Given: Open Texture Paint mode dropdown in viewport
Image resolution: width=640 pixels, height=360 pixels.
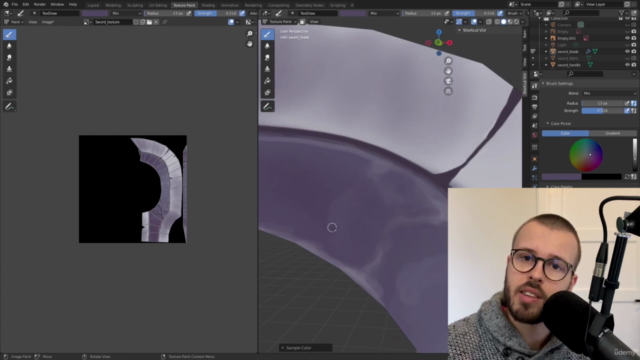Looking at the screenshot, I should (x=280, y=22).
